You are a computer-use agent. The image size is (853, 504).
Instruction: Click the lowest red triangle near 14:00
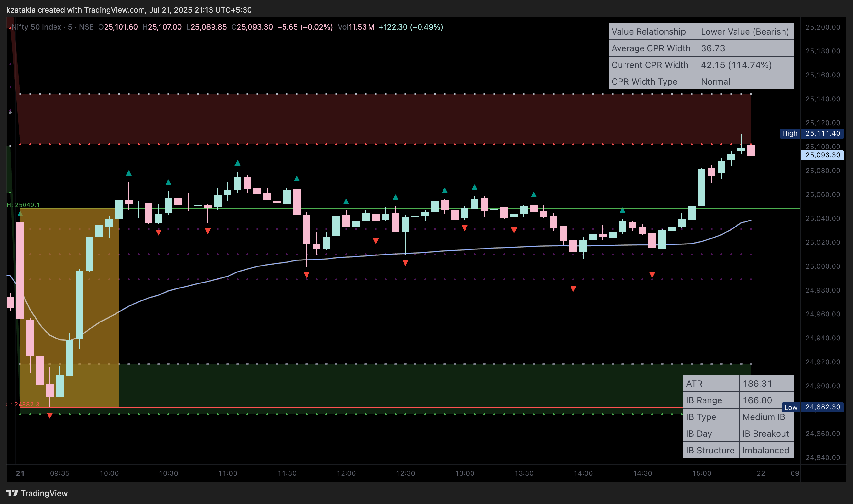(573, 289)
